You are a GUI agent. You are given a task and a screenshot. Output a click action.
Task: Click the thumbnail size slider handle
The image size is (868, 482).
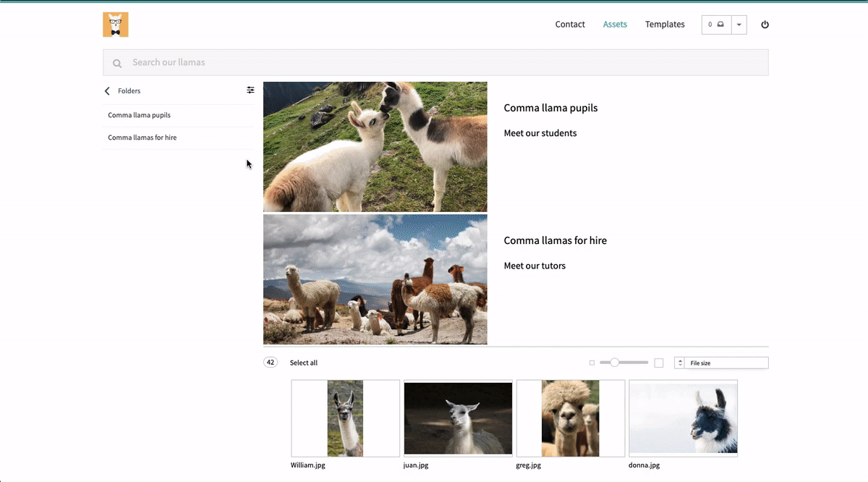click(615, 363)
